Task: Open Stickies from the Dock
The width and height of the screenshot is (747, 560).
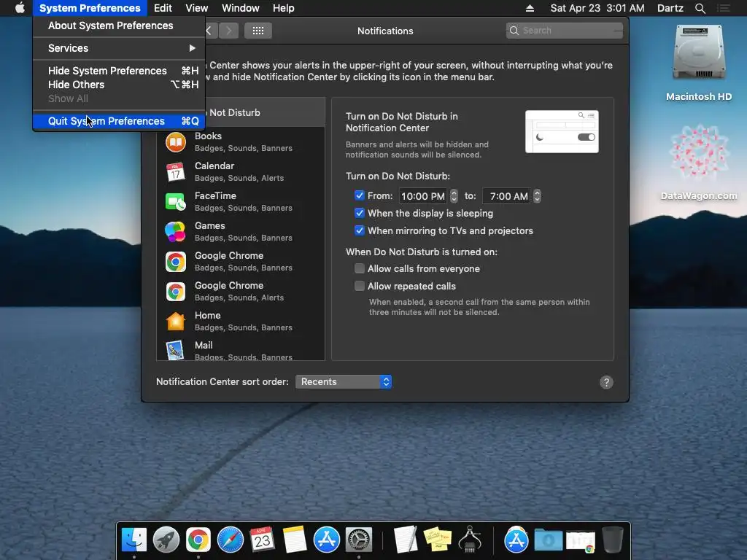Action: click(x=438, y=540)
